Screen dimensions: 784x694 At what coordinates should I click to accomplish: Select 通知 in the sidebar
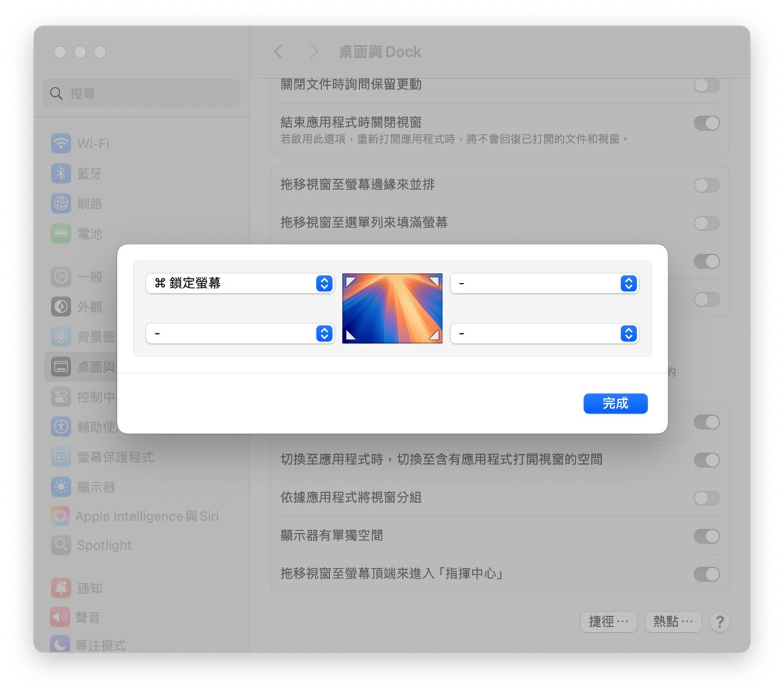[x=142, y=588]
